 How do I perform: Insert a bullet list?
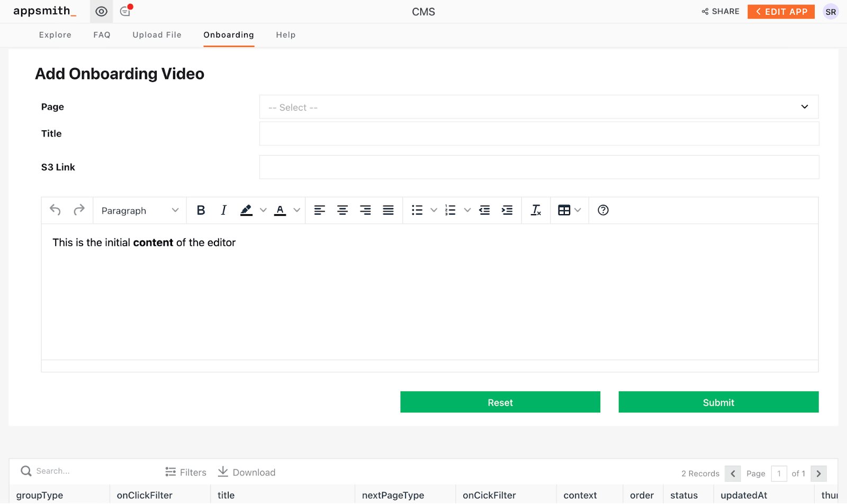click(x=417, y=210)
